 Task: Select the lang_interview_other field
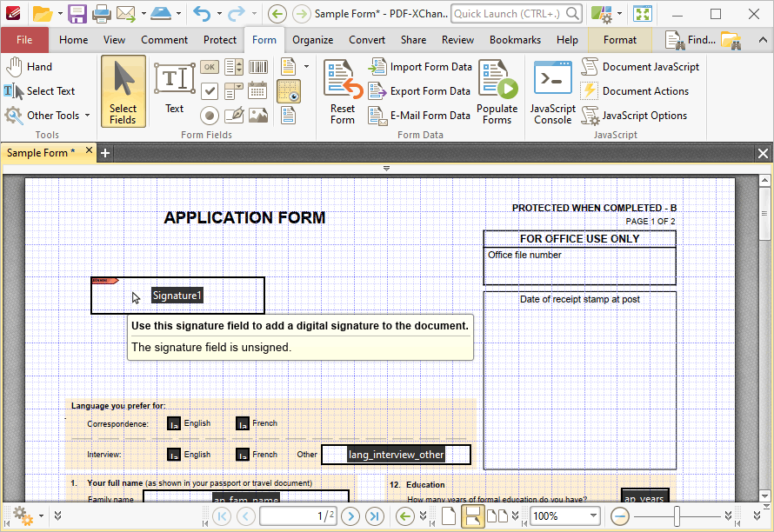[x=396, y=455]
